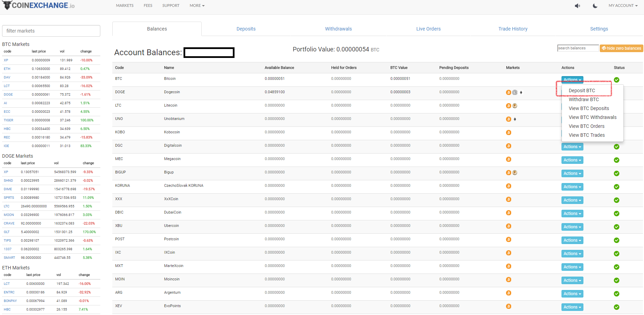Click Bitcoin market icon in KOBO row
Viewport: 644px width, 315px height.
coord(508,133)
